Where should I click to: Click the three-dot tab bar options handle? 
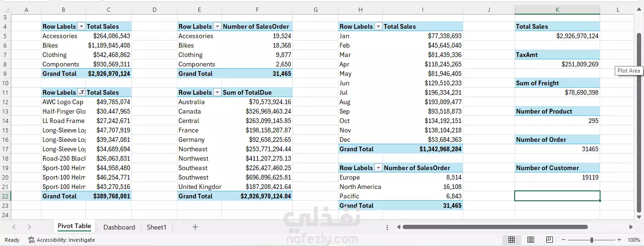click(x=387, y=227)
